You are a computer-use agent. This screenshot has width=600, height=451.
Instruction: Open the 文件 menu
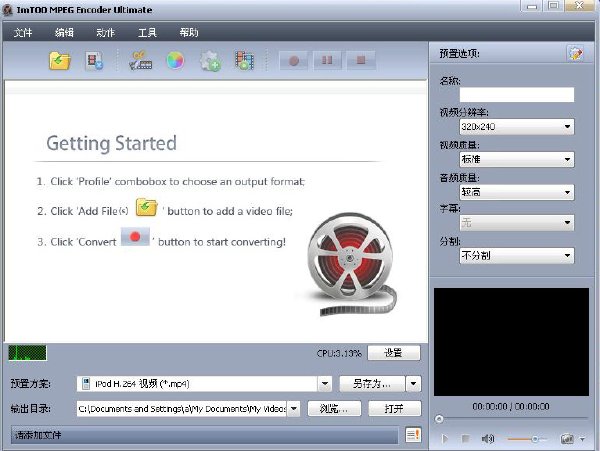coord(23,33)
